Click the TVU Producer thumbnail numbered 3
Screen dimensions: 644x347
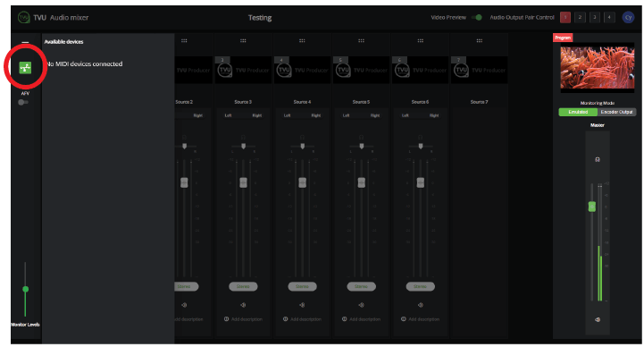[x=243, y=71]
